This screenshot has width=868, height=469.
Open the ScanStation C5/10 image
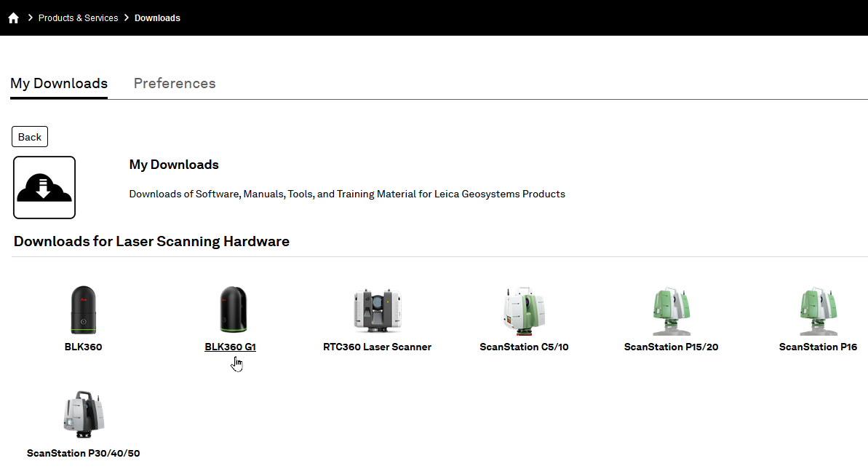(525, 310)
